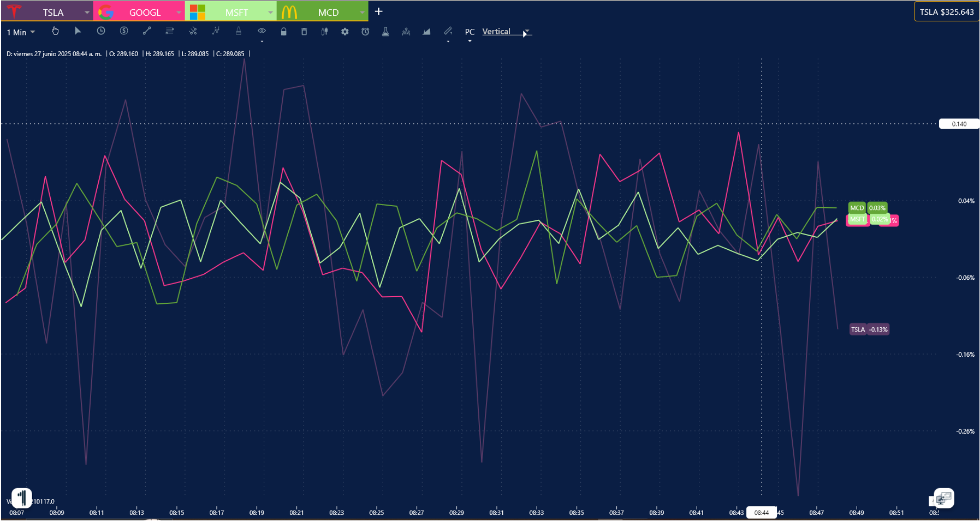The height and width of the screenshot is (522, 980).
Task: Switch to the MCD tab
Action: click(x=328, y=12)
